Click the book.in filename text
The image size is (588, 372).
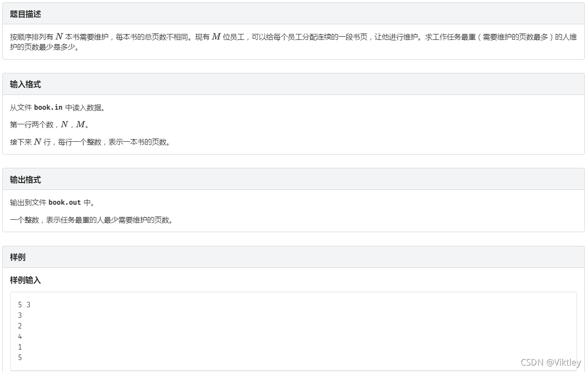(48, 108)
